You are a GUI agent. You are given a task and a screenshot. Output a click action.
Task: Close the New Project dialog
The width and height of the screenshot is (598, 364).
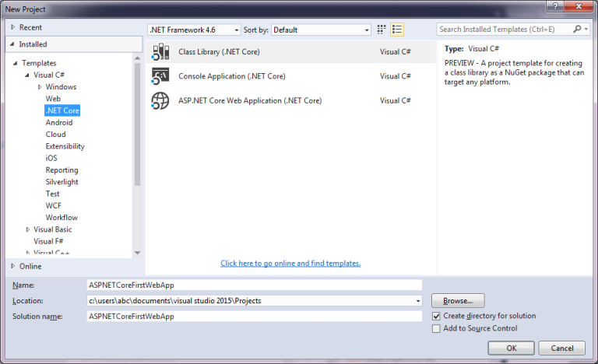579,6
